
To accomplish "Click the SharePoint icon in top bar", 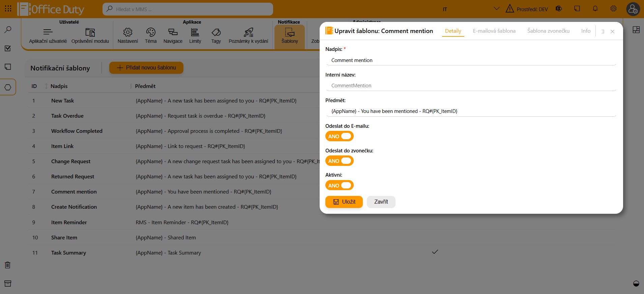I will tap(559, 9).
